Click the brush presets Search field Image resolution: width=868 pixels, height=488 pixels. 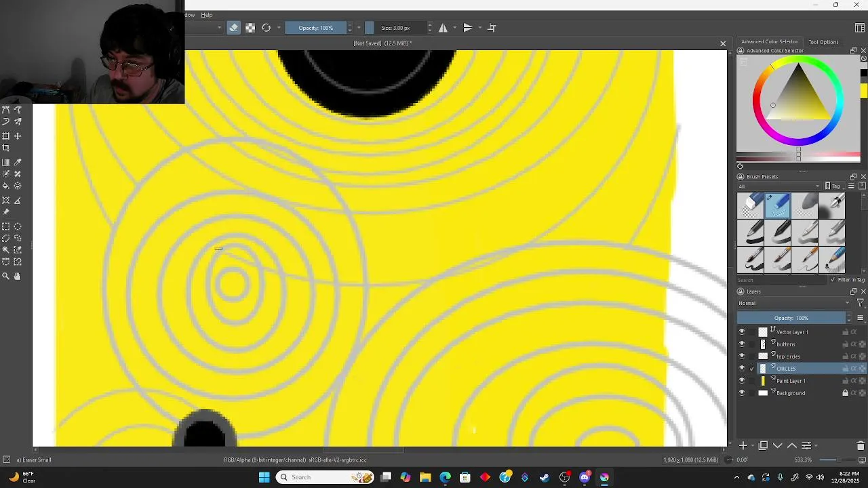782,280
